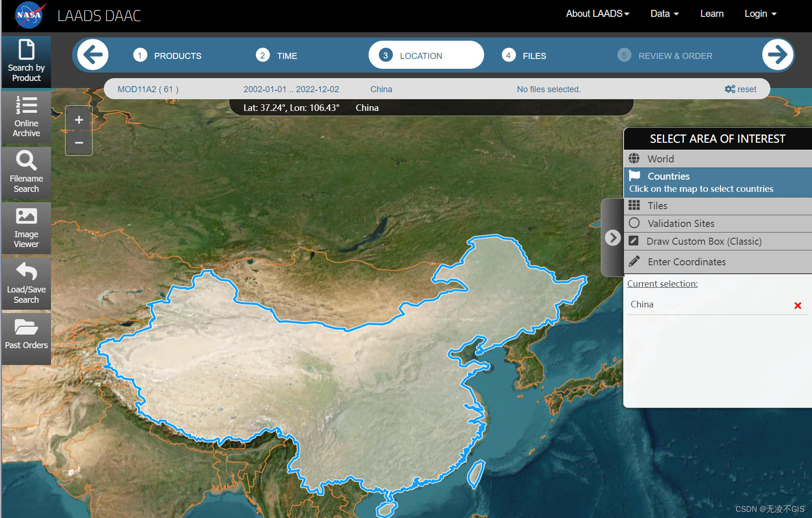The image size is (812, 518).
Task: Open Load/Save Search sidebar item
Action: pyautogui.click(x=26, y=283)
